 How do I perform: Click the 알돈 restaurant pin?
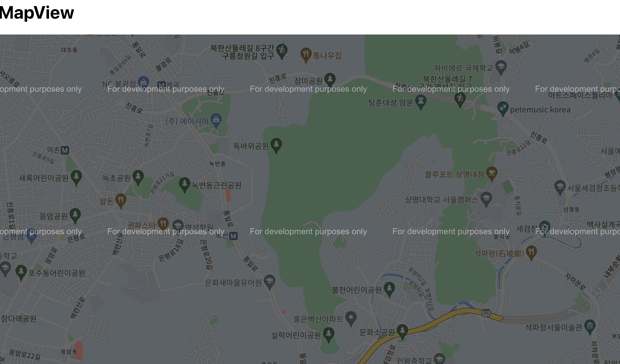121,200
